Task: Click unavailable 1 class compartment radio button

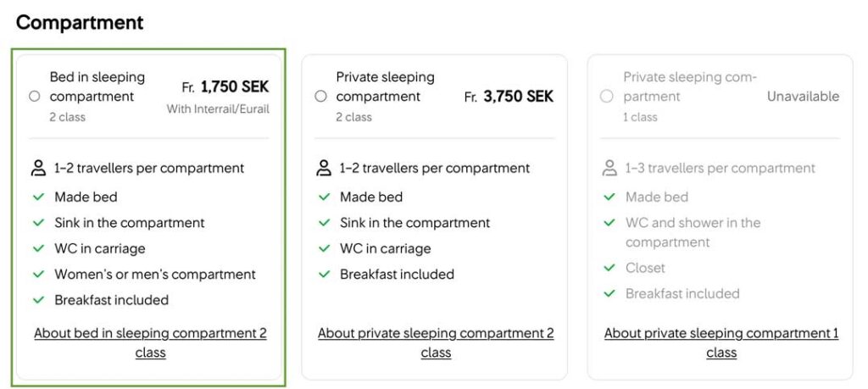Action: (x=606, y=97)
